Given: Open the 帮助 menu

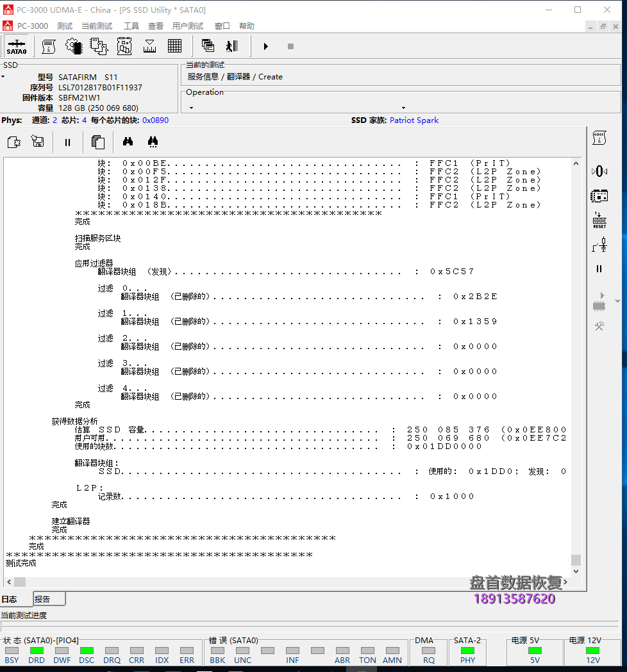Looking at the screenshot, I should coord(247,26).
